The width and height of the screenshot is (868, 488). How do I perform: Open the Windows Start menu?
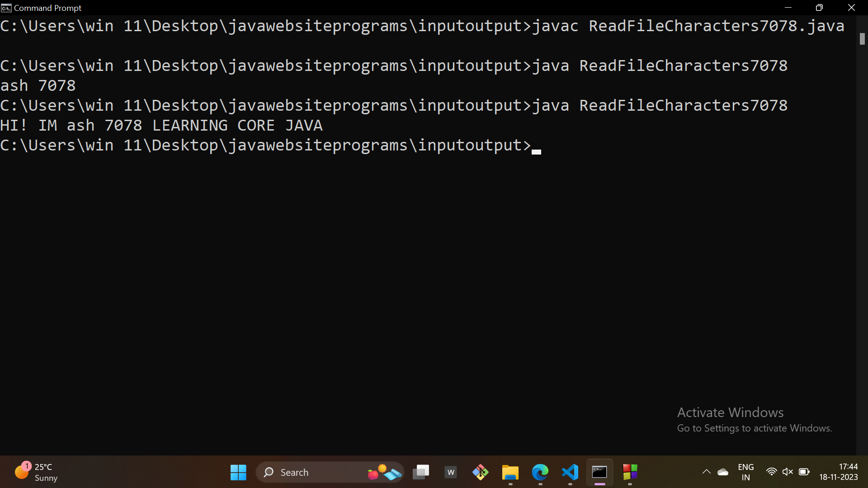point(238,472)
